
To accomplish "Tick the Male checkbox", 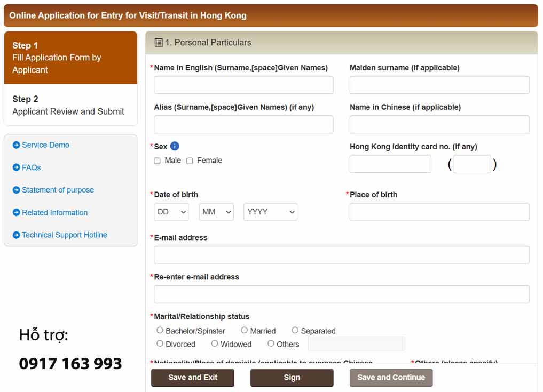I will [157, 161].
